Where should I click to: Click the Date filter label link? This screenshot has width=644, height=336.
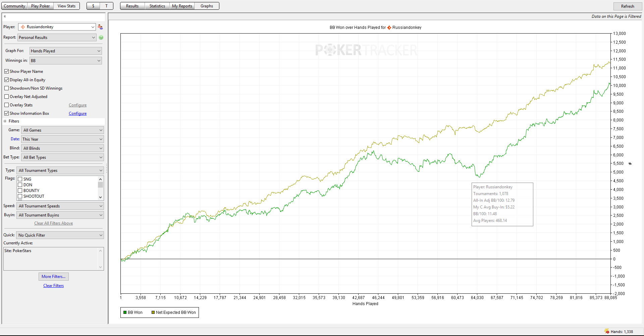15,139
